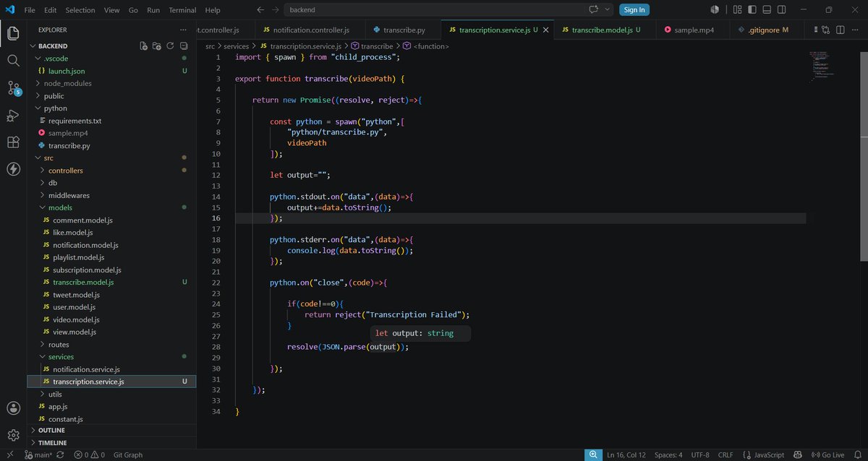Expand the controllers folder
This screenshot has width=868, height=461.
pyautogui.click(x=112, y=170)
